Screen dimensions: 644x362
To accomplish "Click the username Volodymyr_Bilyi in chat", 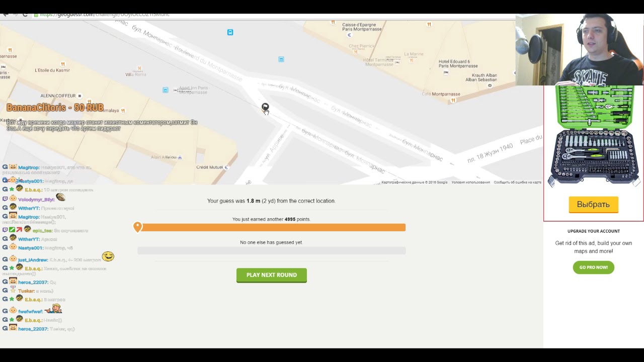I will (x=36, y=200).
